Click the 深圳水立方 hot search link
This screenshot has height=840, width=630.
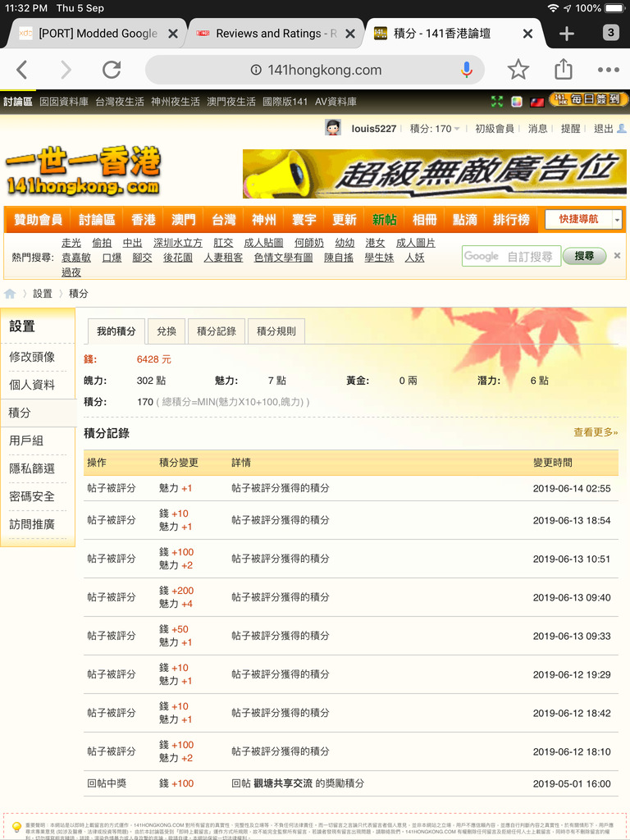pos(178,243)
